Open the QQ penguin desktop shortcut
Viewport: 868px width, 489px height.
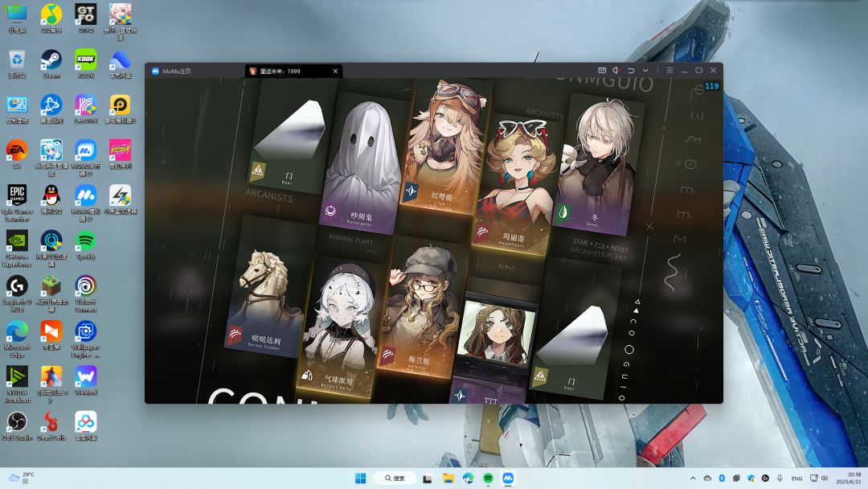click(51, 199)
